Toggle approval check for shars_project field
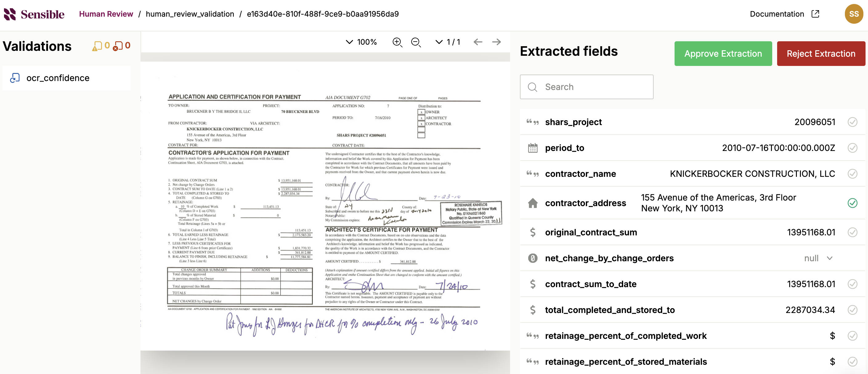This screenshot has width=868, height=374. [x=852, y=122]
